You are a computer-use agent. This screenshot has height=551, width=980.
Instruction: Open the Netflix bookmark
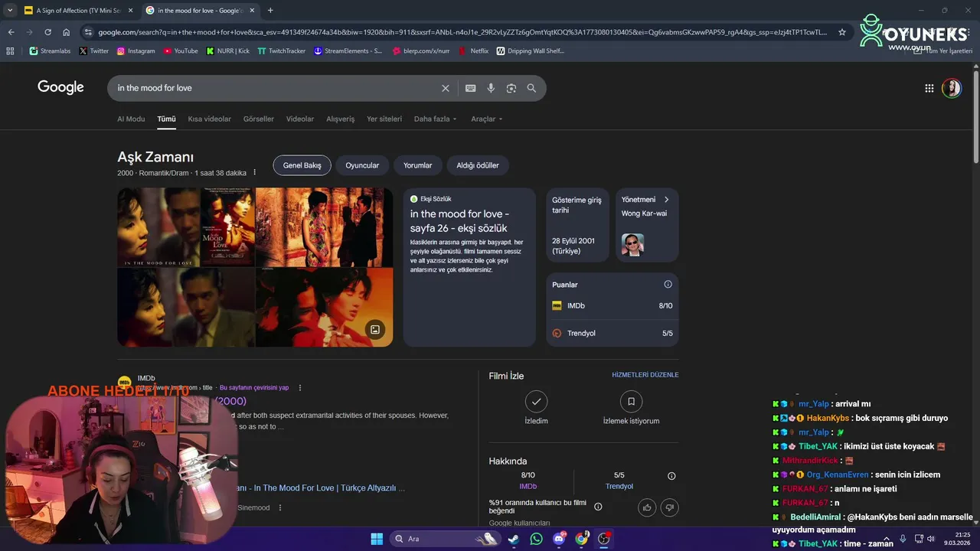(x=473, y=51)
